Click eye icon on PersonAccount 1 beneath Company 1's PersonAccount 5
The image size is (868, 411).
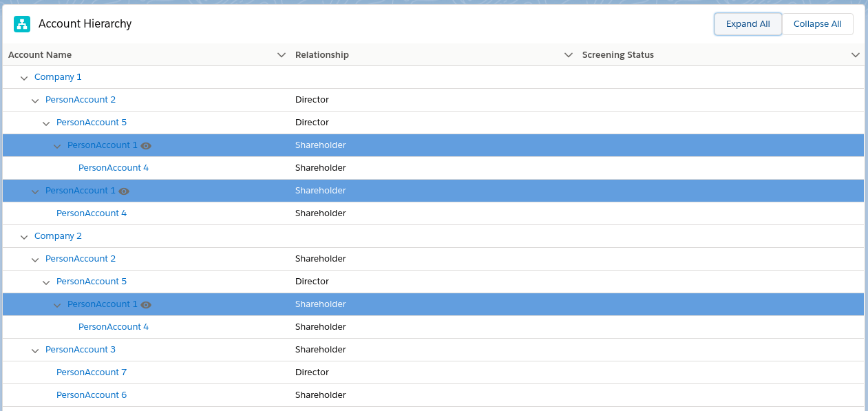coord(146,146)
